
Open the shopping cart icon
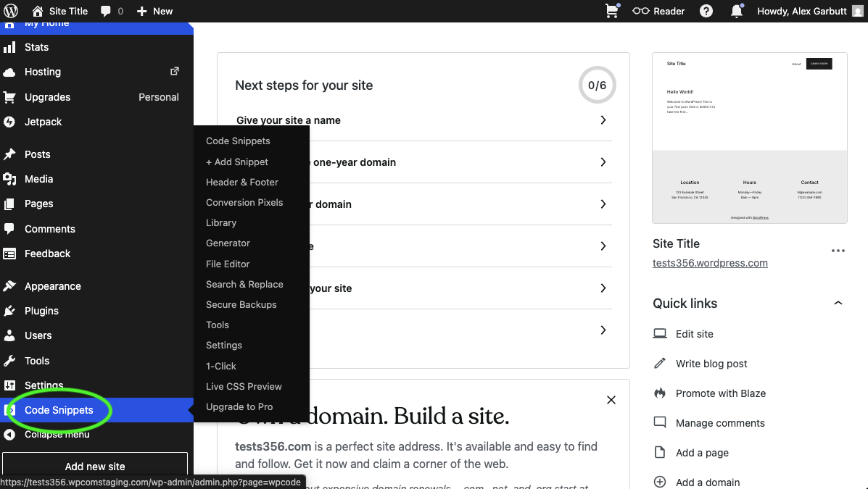(x=612, y=11)
